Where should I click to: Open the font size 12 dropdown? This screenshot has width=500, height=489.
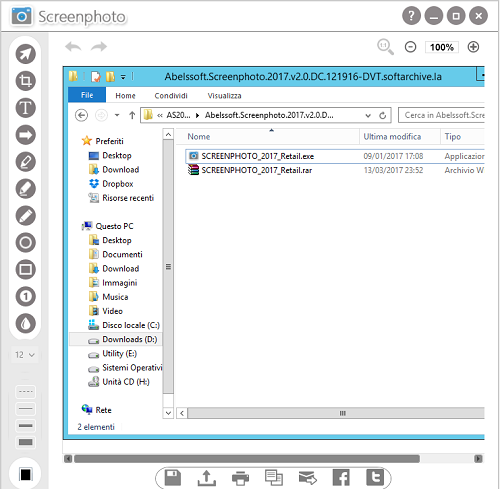coord(25,355)
